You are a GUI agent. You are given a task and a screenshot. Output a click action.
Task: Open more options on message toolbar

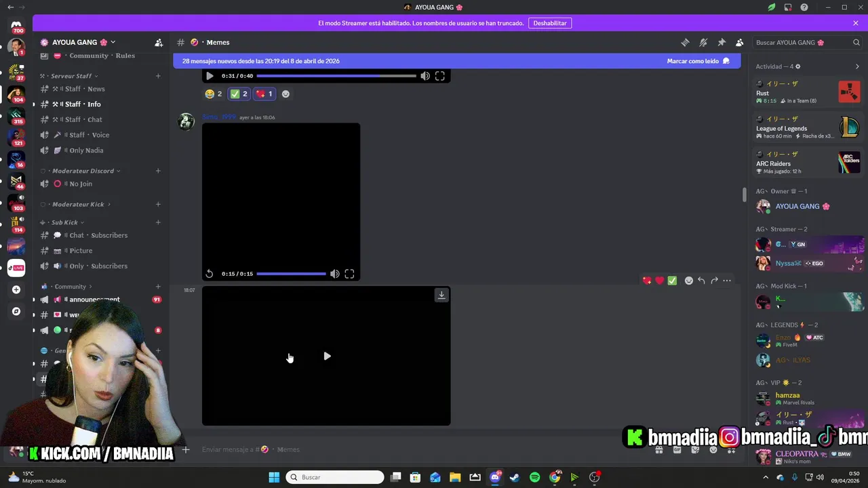pyautogui.click(x=727, y=281)
